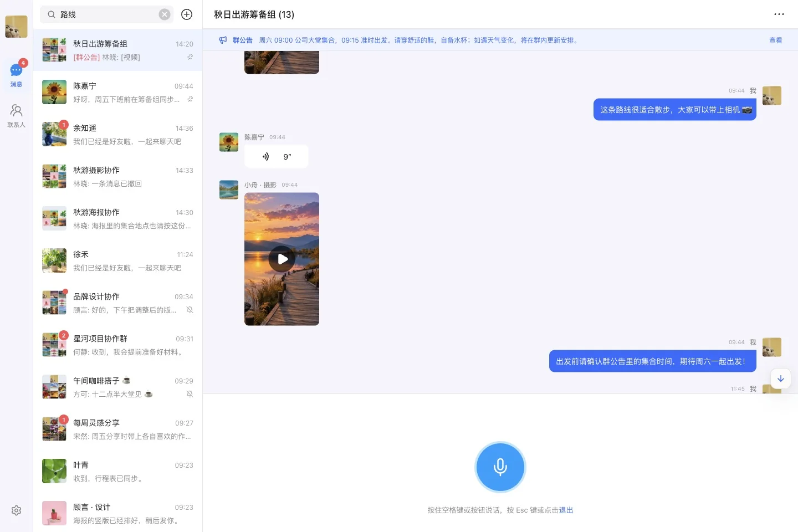Open chat with 叶青

(x=117, y=471)
